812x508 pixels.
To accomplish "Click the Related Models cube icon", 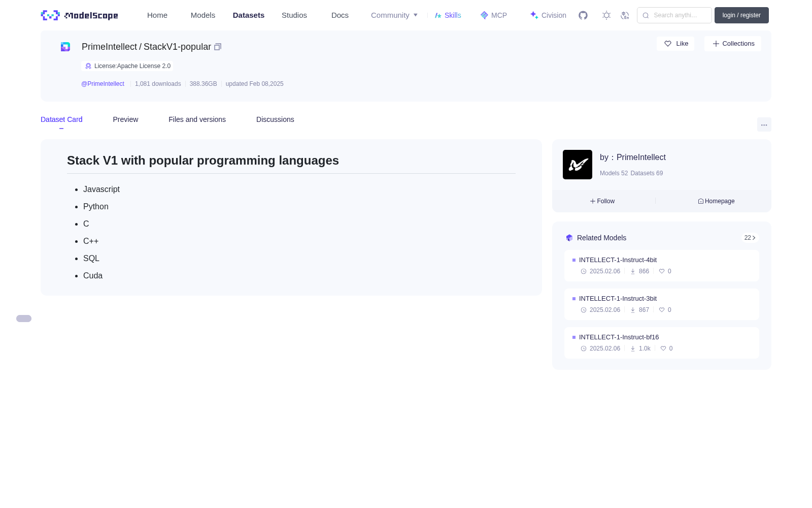I will (569, 238).
